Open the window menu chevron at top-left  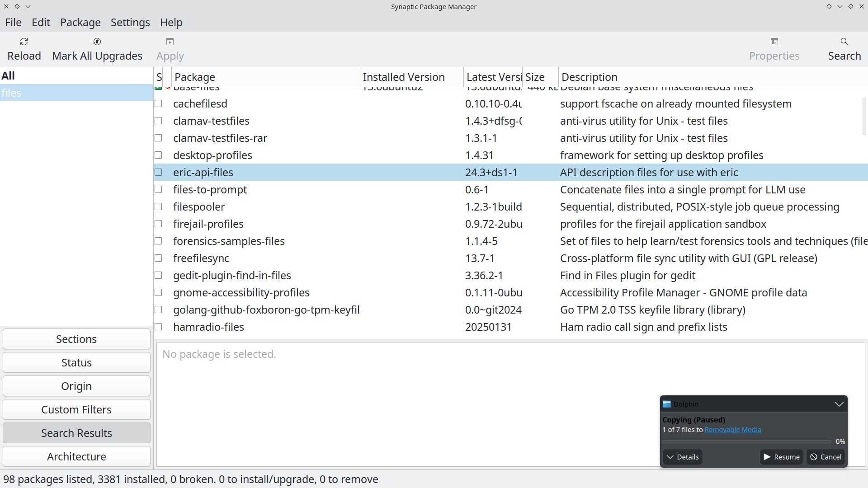click(x=28, y=6)
